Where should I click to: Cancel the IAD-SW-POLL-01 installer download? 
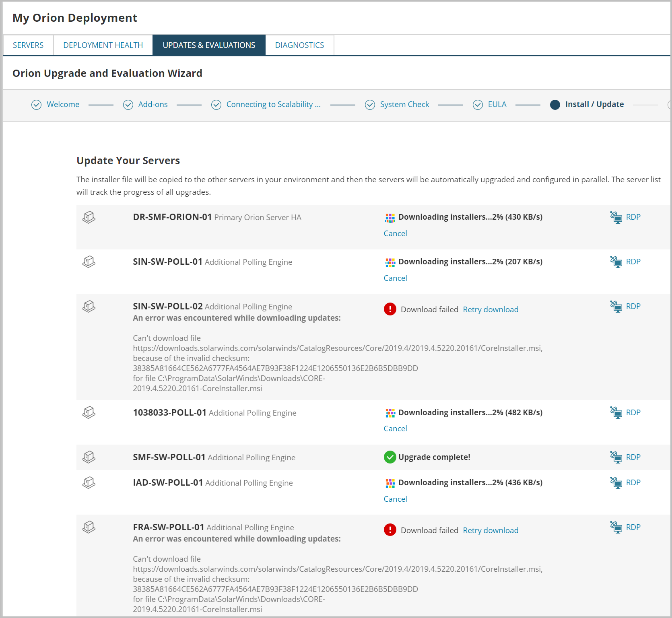click(x=395, y=499)
